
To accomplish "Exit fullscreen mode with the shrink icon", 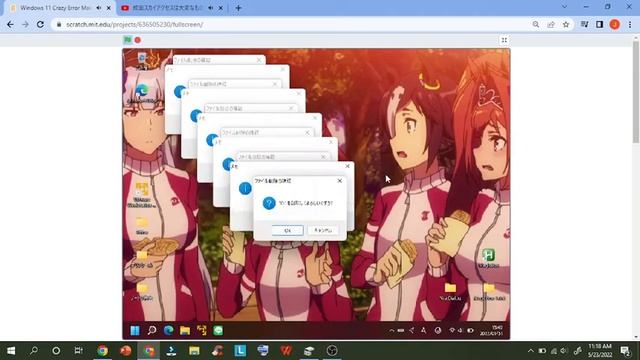I will pos(504,40).
